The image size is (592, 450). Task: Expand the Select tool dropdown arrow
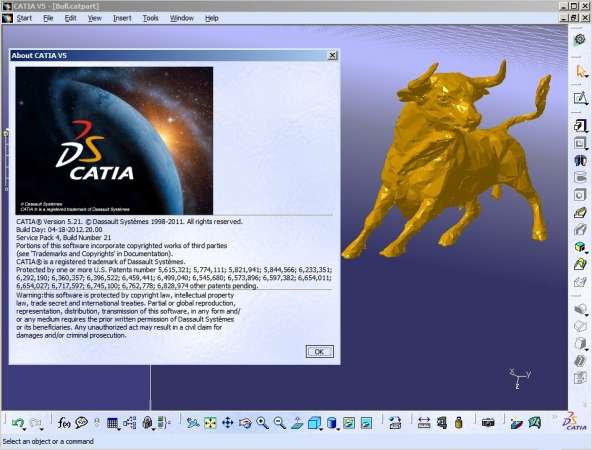coord(587,77)
